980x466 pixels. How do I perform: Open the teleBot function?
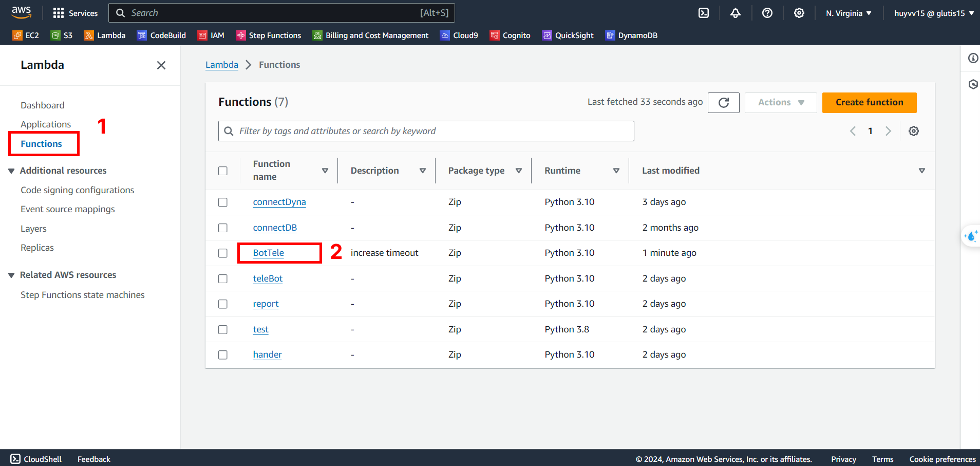268,278
